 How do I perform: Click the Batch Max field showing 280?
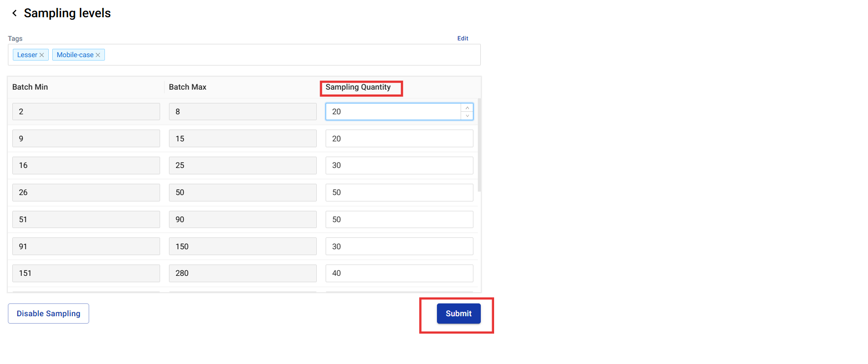point(242,273)
